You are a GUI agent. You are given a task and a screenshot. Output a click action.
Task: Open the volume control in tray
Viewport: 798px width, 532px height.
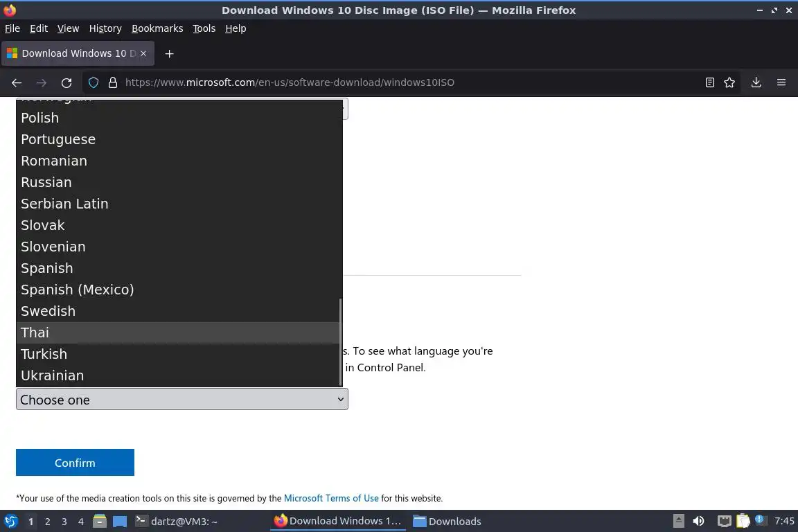699,521
